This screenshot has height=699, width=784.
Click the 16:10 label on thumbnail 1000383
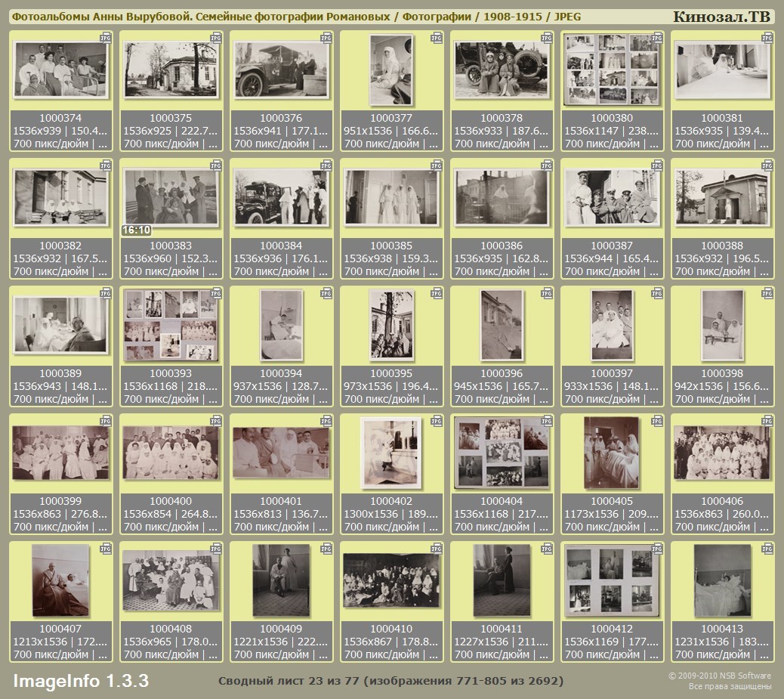pyautogui.click(x=136, y=230)
